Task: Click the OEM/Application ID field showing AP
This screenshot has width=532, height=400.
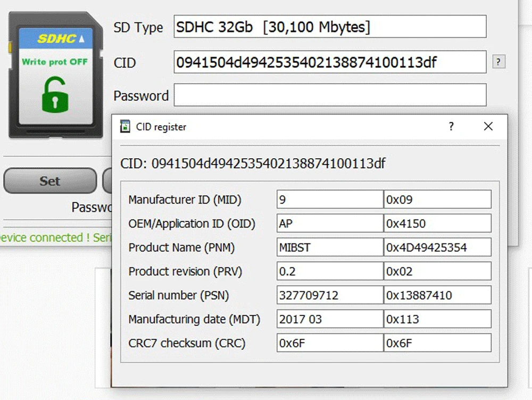Action: point(329,224)
